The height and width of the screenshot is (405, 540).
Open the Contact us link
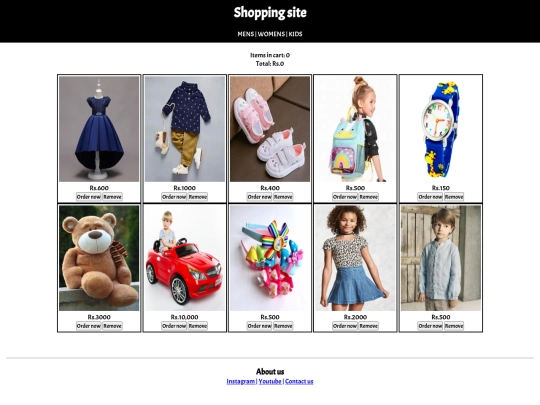[x=299, y=381]
